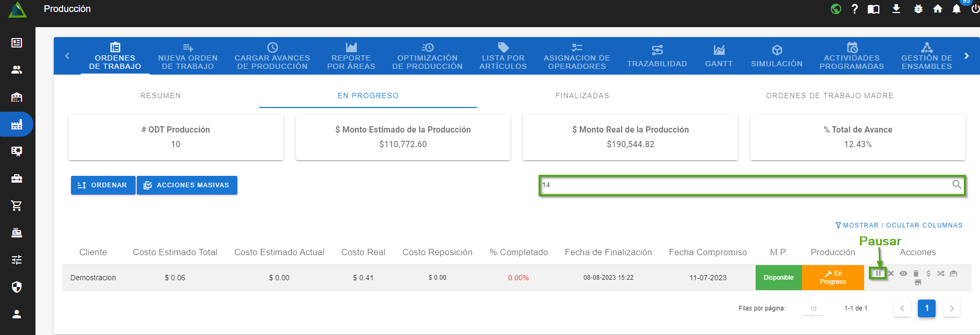Click the trash icon to delete the order
Screen dimensions: 980x335
[916, 273]
